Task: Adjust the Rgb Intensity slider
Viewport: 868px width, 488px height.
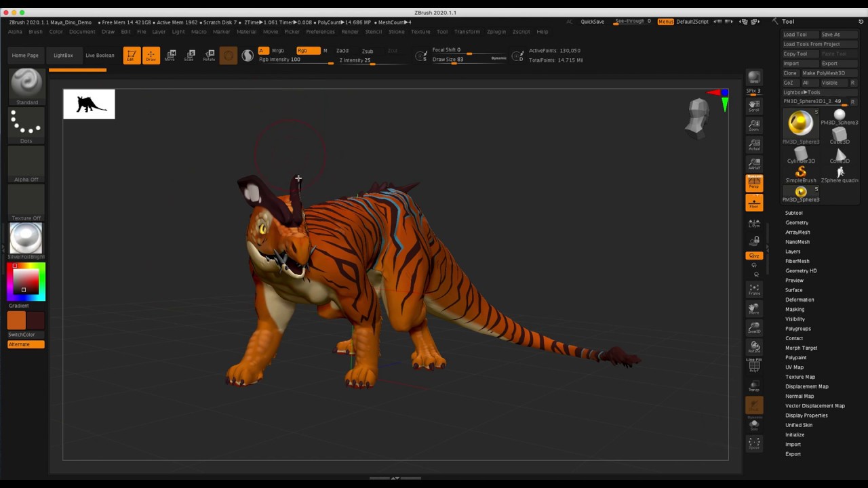Action: coord(296,60)
